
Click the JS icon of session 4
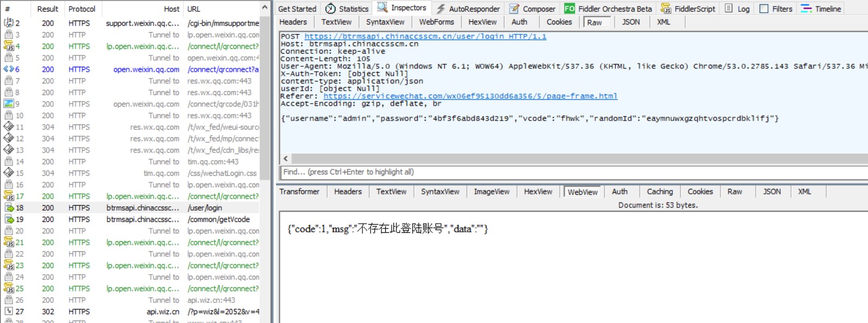8,46
